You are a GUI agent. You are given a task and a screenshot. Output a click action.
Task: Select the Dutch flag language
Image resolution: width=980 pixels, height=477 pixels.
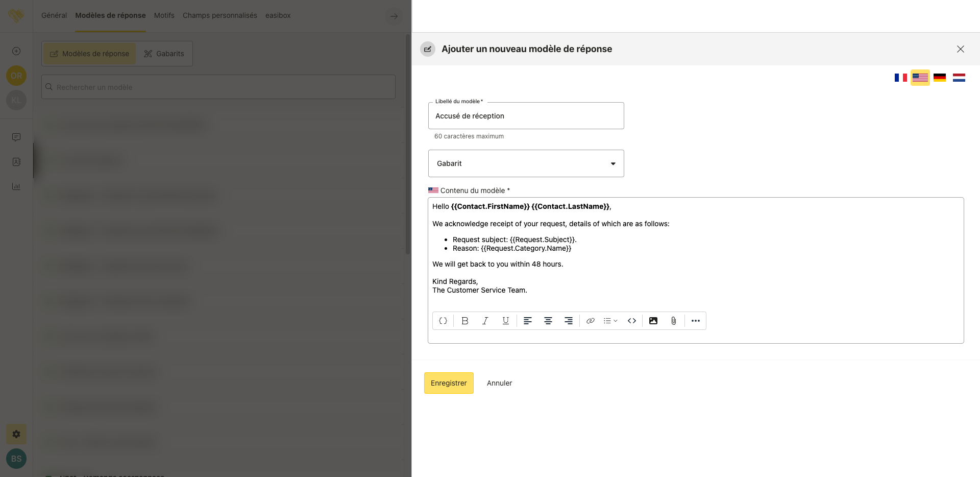(x=959, y=78)
